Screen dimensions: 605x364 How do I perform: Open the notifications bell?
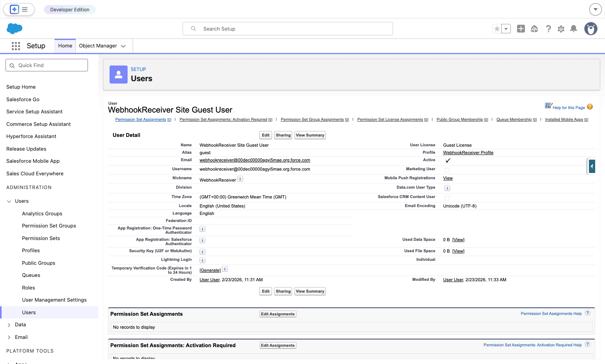[x=574, y=29]
